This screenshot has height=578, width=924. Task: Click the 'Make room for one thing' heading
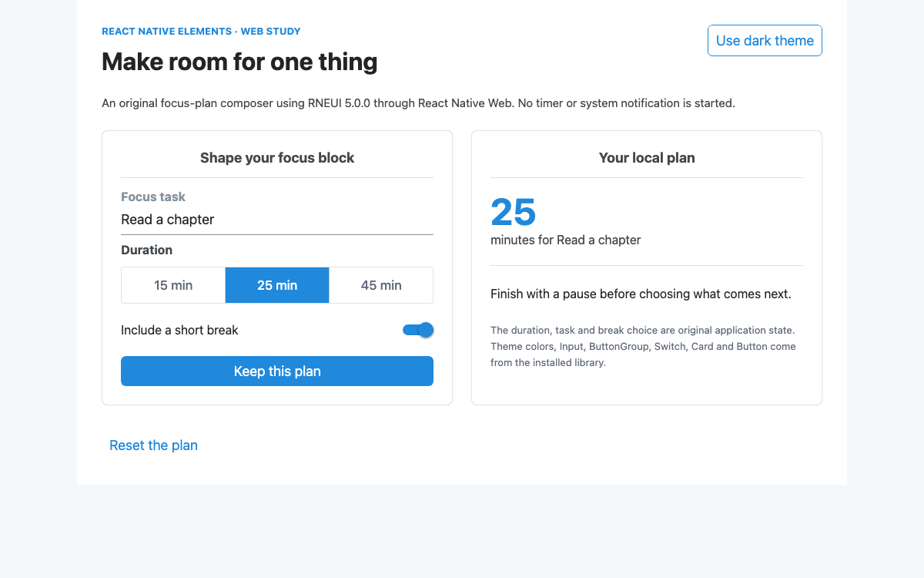[x=239, y=62]
